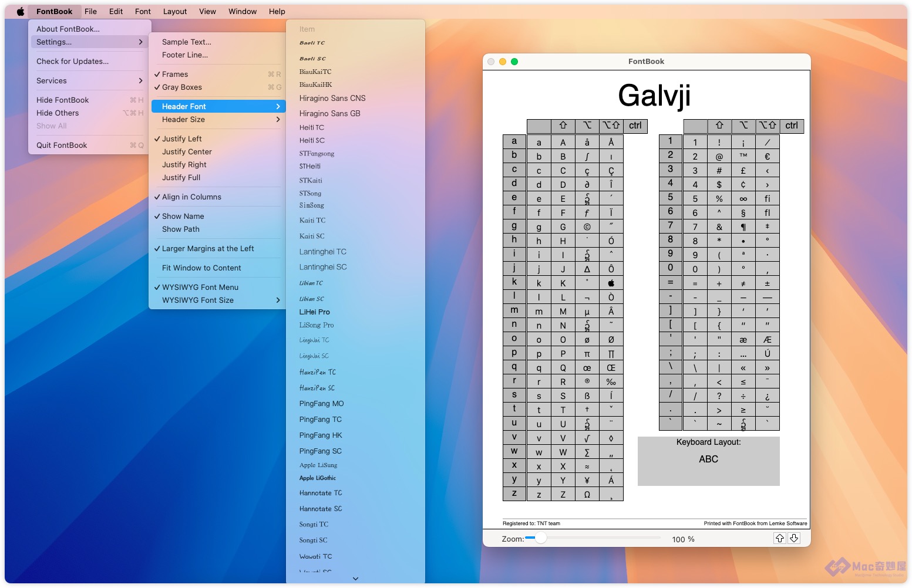Toggle the Frames option

tap(217, 74)
